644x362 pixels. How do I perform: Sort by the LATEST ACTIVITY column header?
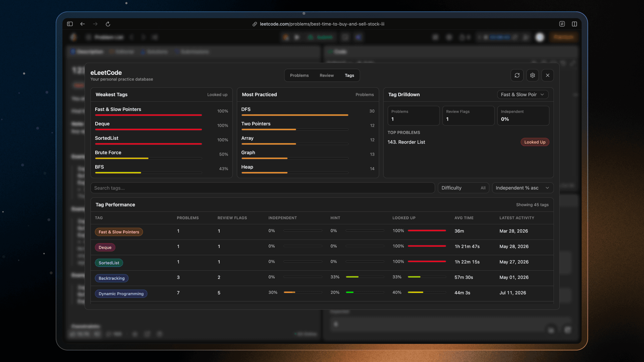[517, 218]
